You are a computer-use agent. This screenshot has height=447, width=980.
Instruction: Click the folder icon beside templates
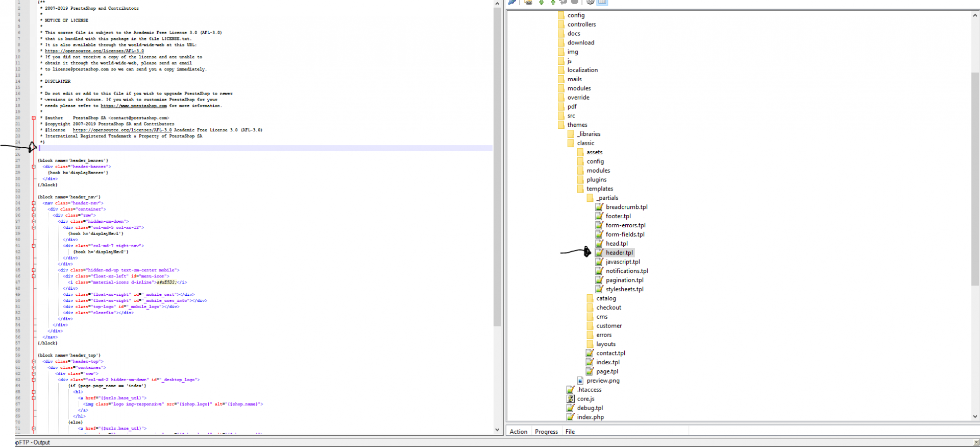[581, 189]
